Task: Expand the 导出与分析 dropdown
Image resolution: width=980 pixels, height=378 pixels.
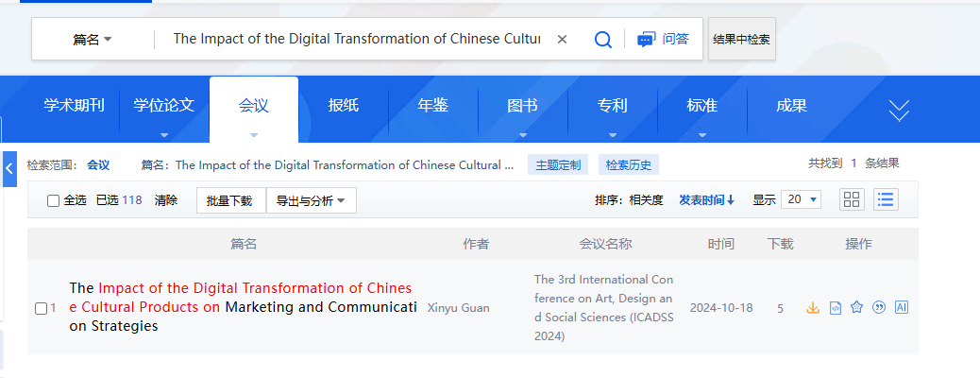Action: [311, 200]
